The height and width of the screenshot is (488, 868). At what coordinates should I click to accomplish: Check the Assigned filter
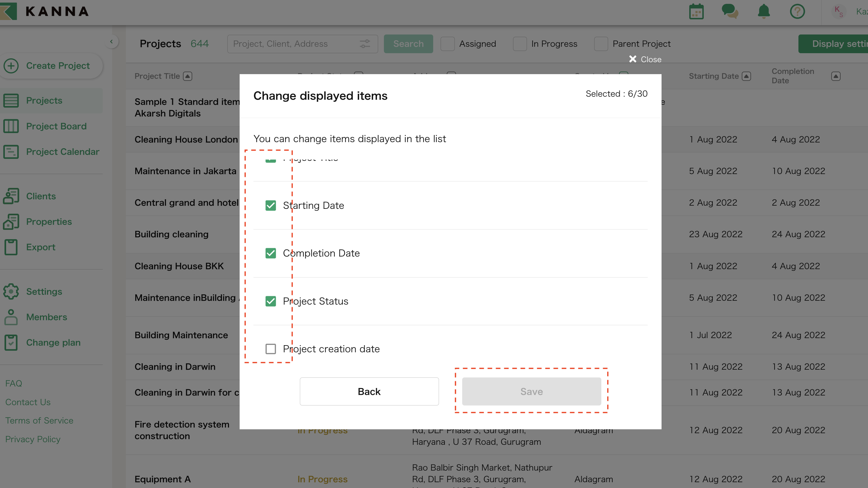pyautogui.click(x=447, y=44)
